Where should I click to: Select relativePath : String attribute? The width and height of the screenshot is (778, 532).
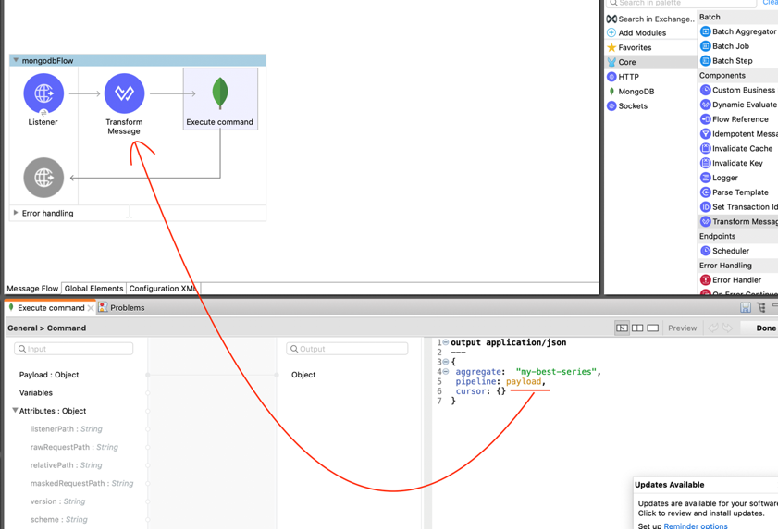point(66,465)
